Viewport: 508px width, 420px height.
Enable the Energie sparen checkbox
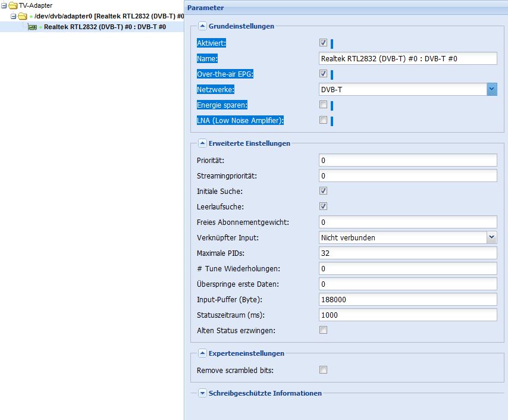point(323,104)
